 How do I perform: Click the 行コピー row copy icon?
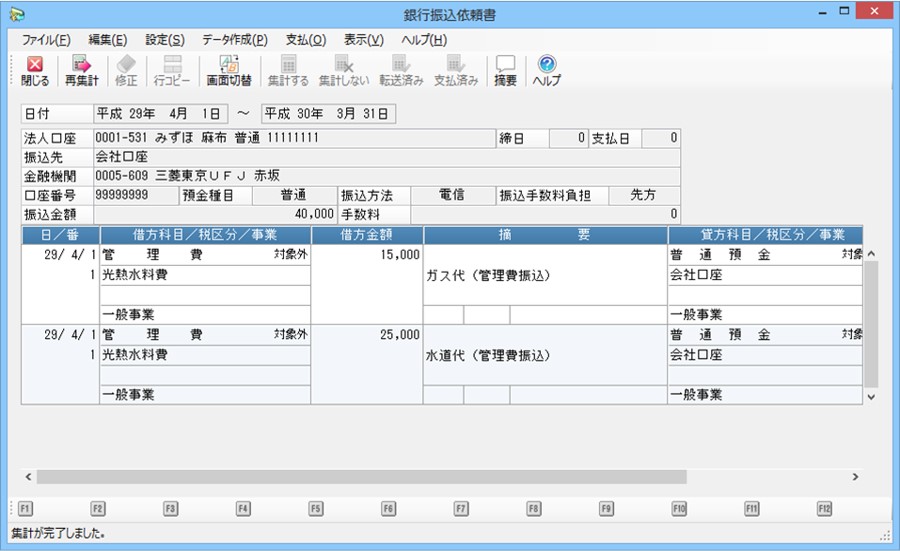coord(173,70)
